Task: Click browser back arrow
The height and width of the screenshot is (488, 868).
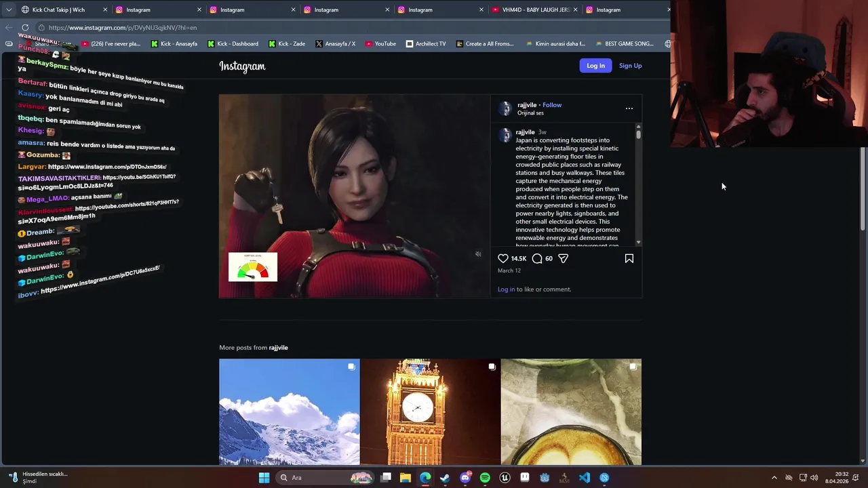Action: click(x=8, y=28)
